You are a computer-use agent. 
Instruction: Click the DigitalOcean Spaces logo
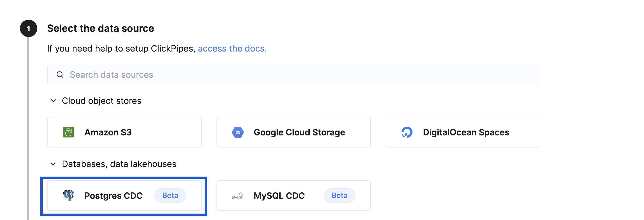pos(407,132)
